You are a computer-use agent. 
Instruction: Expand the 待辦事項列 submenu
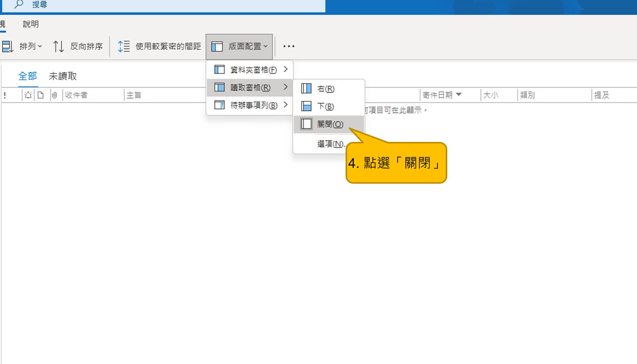coord(250,105)
